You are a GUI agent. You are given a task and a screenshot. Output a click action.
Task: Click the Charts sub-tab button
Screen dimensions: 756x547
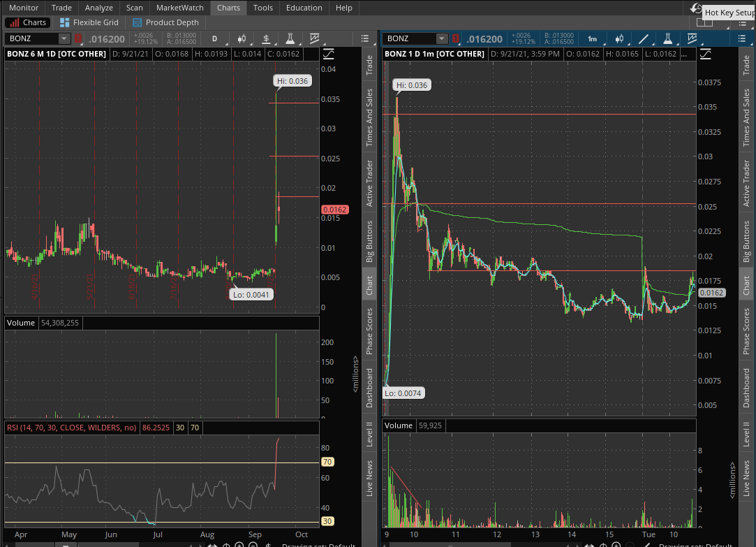pos(28,22)
